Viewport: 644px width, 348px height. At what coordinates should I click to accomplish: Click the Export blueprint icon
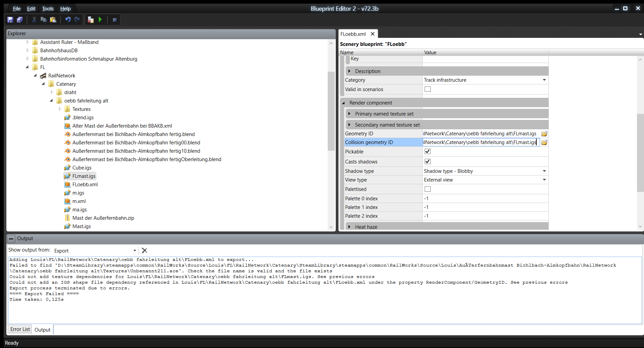(91, 20)
